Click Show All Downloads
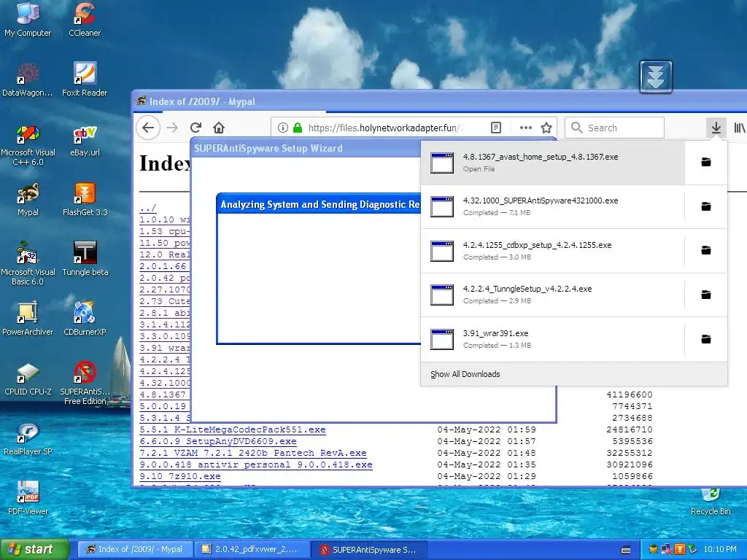 coord(574,374)
